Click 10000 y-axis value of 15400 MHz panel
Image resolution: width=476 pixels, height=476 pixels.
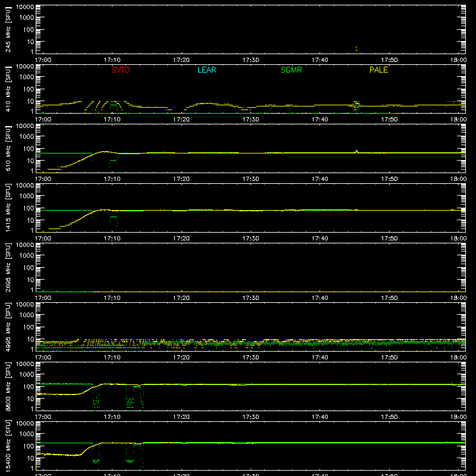[25, 424]
